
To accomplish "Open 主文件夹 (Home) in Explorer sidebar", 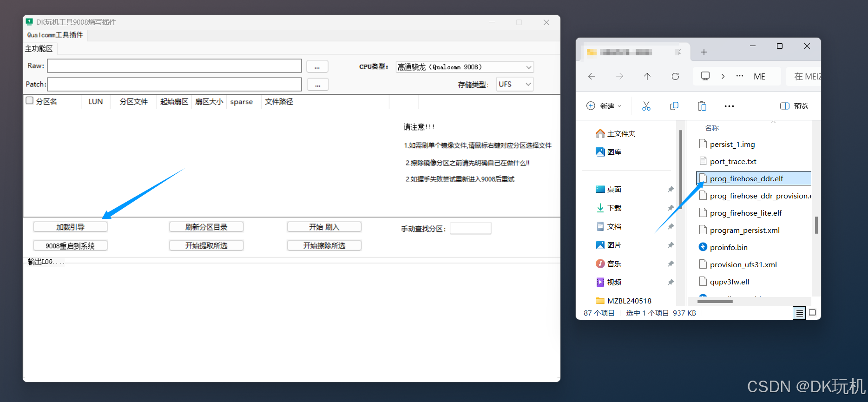I will tap(615, 133).
